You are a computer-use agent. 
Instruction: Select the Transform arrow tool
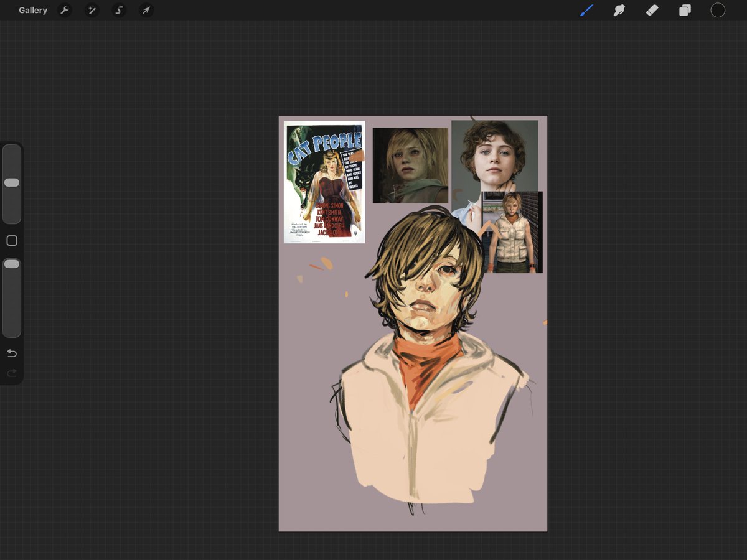point(146,10)
